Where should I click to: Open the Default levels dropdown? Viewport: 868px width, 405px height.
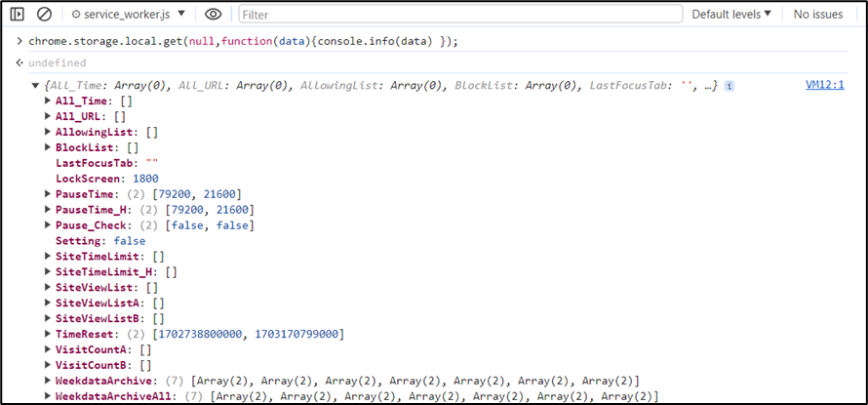[731, 14]
